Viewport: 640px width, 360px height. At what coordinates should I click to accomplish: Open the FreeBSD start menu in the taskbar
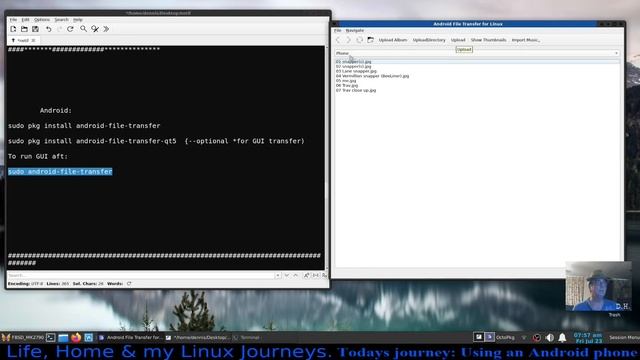tap(23, 338)
